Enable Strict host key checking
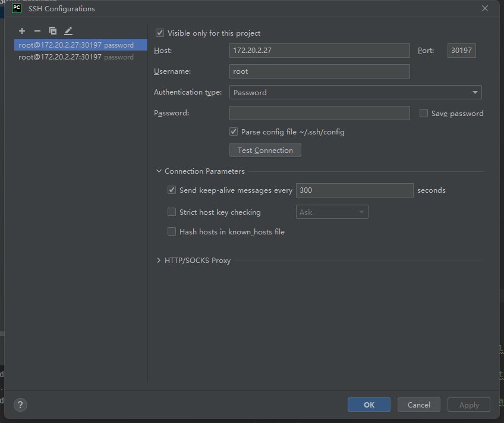This screenshot has height=423, width=504. (172, 212)
